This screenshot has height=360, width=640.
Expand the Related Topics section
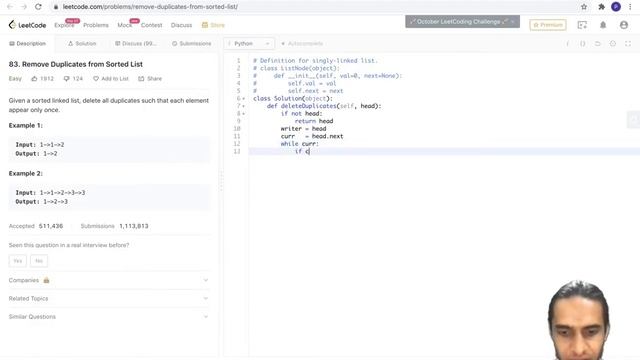(x=109, y=298)
